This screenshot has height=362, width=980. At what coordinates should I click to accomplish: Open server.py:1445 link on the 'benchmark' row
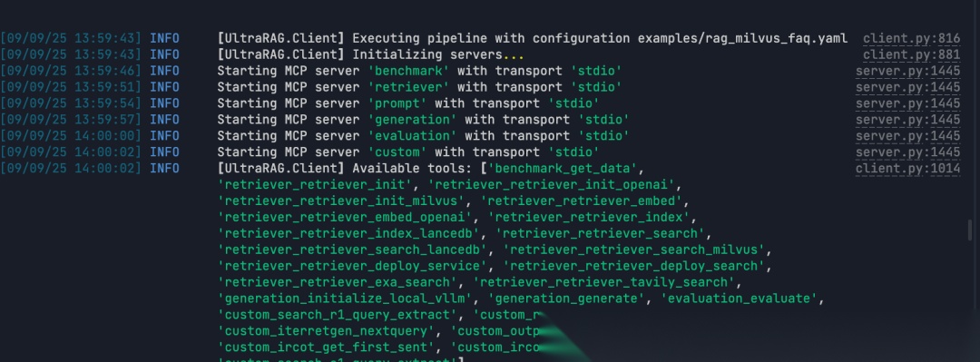[907, 72]
